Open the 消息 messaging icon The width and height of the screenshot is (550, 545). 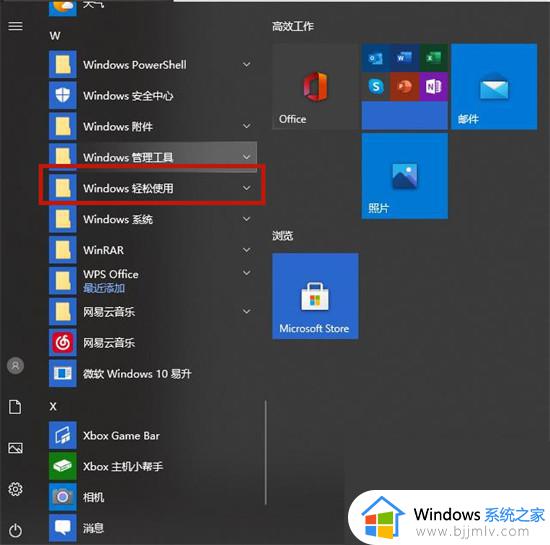(63, 528)
